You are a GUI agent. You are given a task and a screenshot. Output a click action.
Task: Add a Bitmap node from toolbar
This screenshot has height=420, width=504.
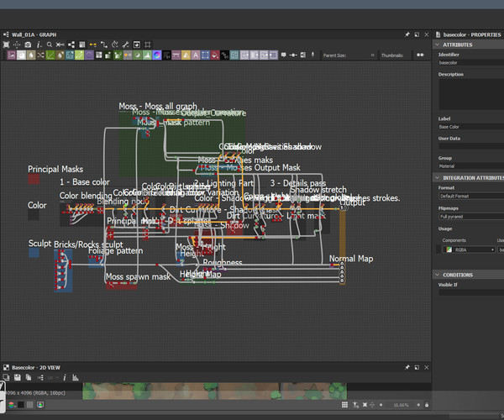(x=12, y=55)
